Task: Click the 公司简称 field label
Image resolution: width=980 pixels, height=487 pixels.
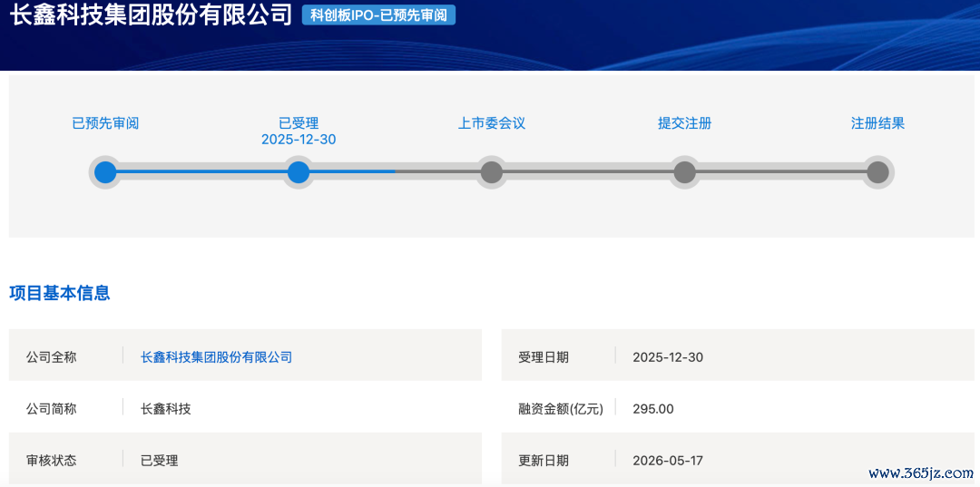Action: click(x=51, y=409)
